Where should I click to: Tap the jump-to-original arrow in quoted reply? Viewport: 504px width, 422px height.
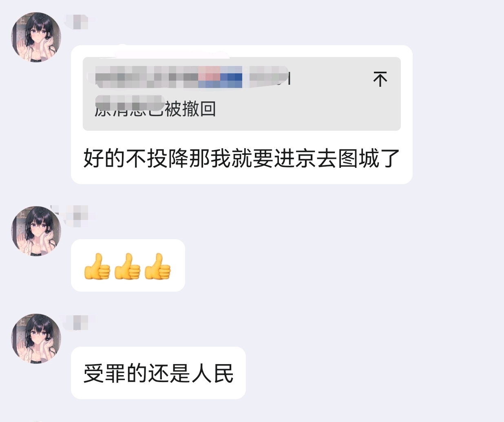coord(380,79)
